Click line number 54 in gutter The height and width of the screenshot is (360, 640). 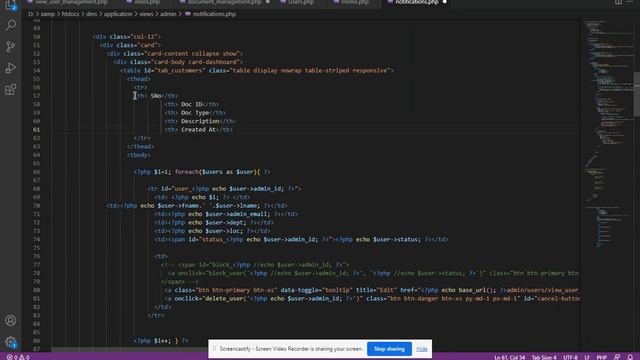click(x=36, y=71)
